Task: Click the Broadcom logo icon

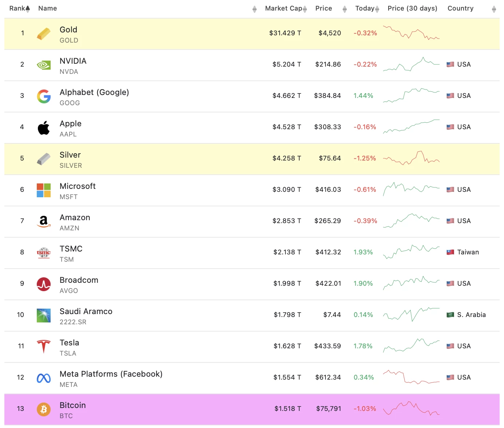Action: 44,284
